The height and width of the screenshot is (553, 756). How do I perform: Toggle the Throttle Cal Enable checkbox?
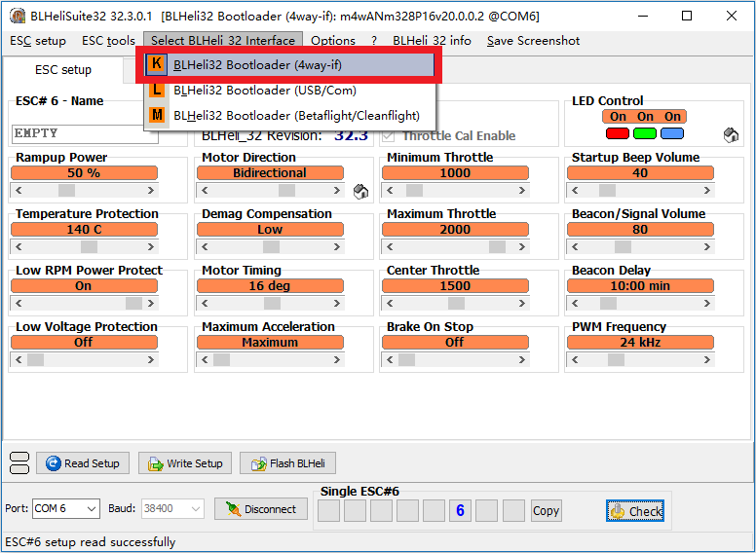[x=389, y=135]
